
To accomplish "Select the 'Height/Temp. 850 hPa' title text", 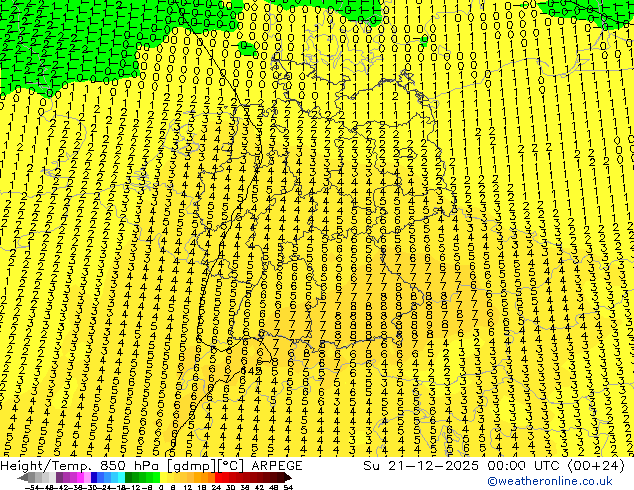I will pyautogui.click(x=81, y=466).
